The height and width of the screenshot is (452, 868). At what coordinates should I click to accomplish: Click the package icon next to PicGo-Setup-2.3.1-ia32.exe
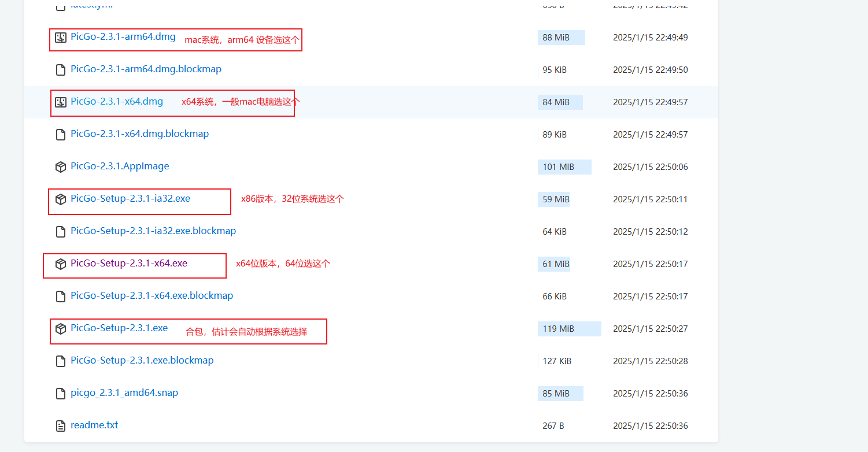pyautogui.click(x=60, y=199)
